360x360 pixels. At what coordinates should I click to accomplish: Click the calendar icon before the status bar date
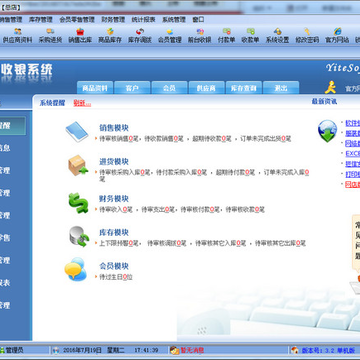(56, 350)
